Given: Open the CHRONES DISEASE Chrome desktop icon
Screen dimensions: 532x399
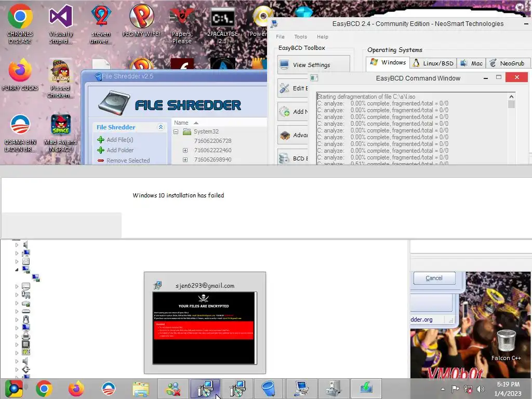Looking at the screenshot, I should click(20, 24).
